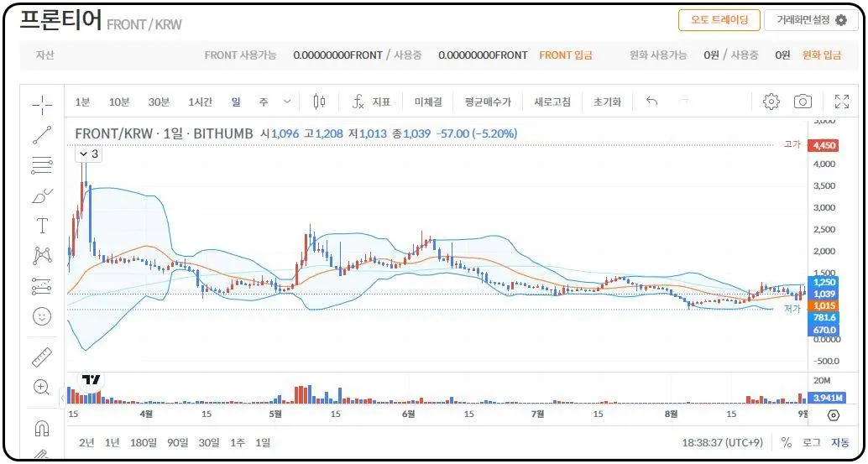Select the trend line drawing tool
This screenshot has height=464, width=868.
pos(42,135)
